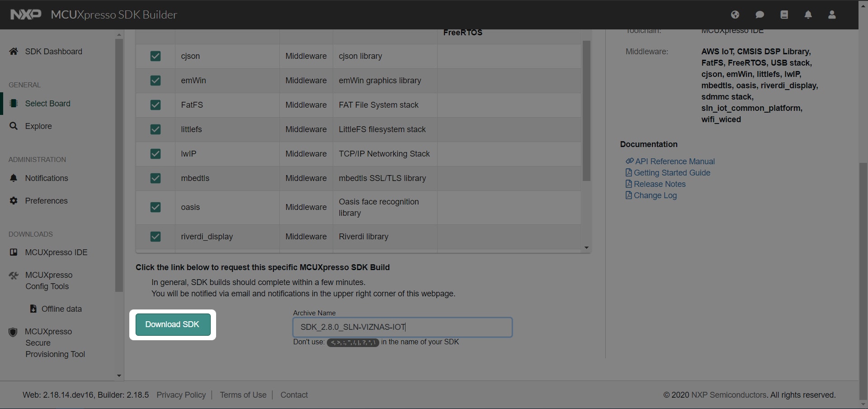Toggle the FatFS component checkbox
The image size is (868, 409).
click(x=156, y=105)
